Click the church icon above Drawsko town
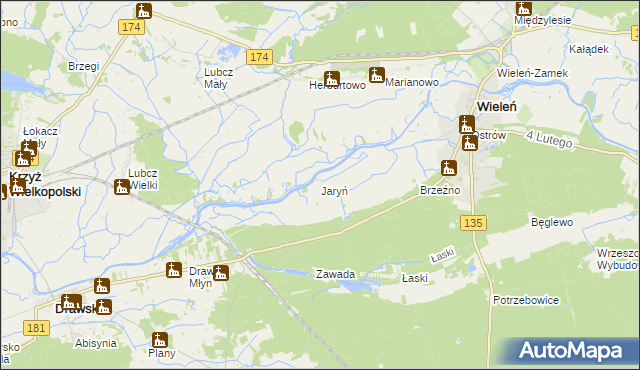 point(102,286)
